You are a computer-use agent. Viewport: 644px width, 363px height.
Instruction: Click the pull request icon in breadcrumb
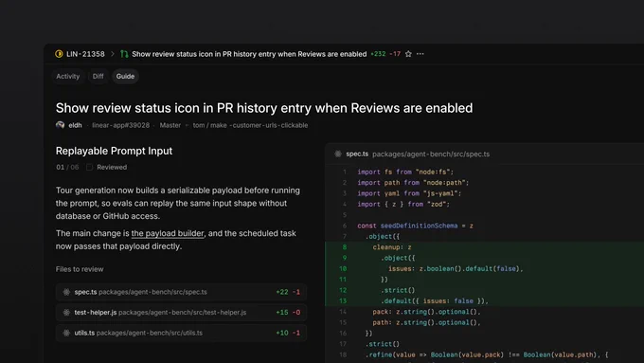pos(124,54)
